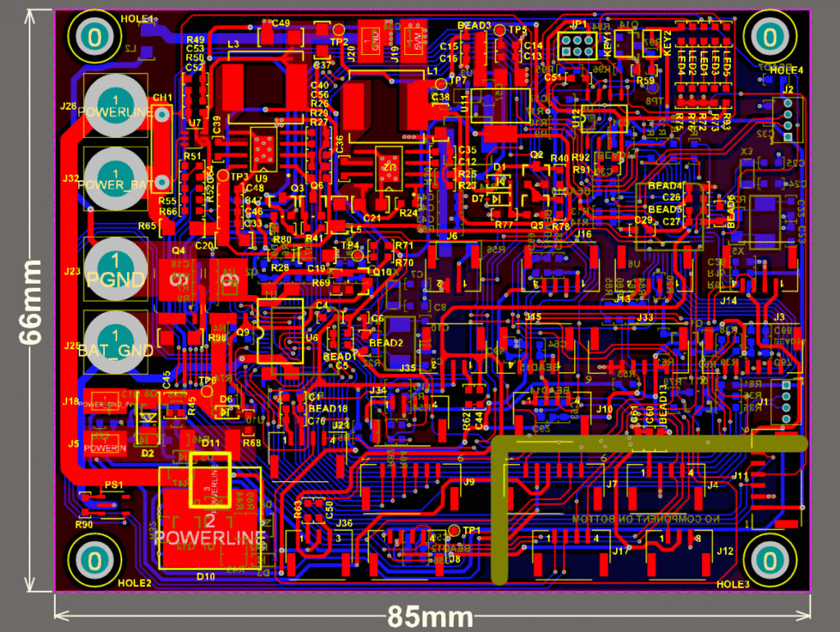
Task: Select the HOLE4 mounting hole
Action: click(769, 37)
